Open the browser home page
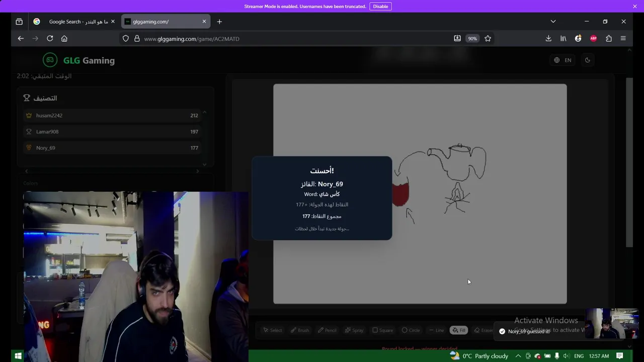The height and width of the screenshot is (362, 644). pyautogui.click(x=64, y=38)
